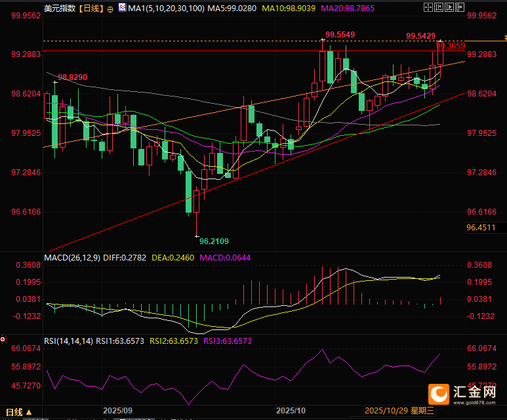Open the MA1 indicator chart icon
This screenshot has height=420, width=507.
coord(122,7)
